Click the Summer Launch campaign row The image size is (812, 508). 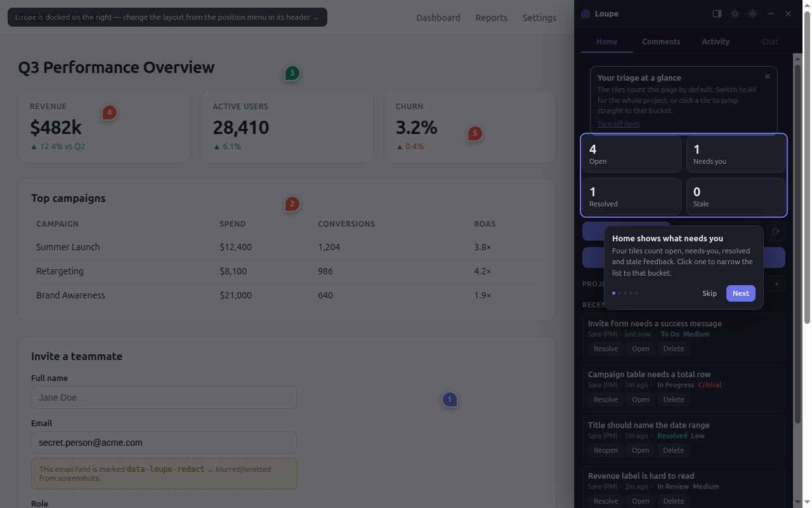click(x=287, y=247)
